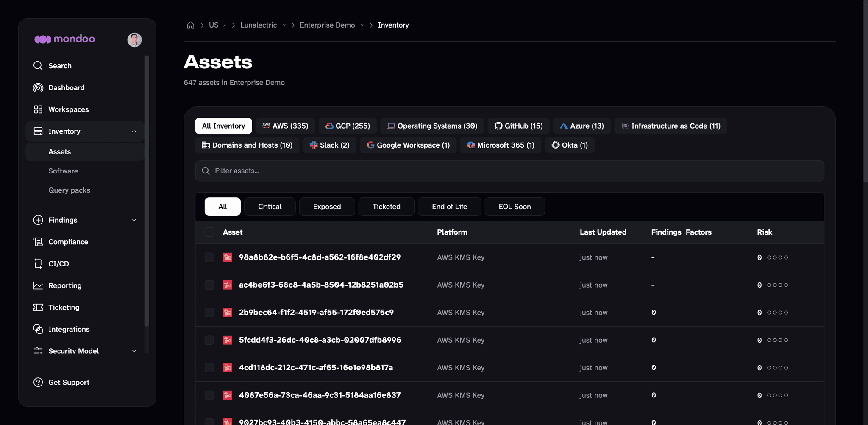Open the Enterprise Demo breadcrumb dropdown
The image size is (868, 425).
click(362, 25)
